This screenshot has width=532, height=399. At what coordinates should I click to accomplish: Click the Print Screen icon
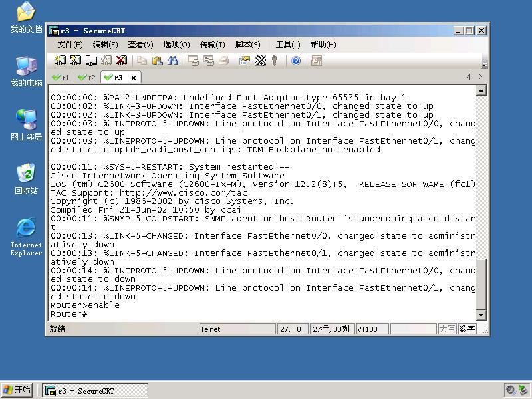(x=194, y=61)
